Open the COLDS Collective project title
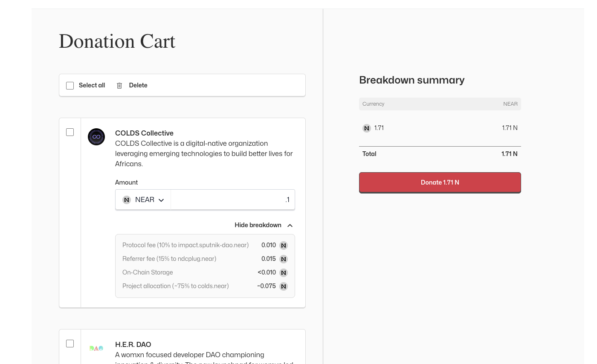 coord(144,133)
